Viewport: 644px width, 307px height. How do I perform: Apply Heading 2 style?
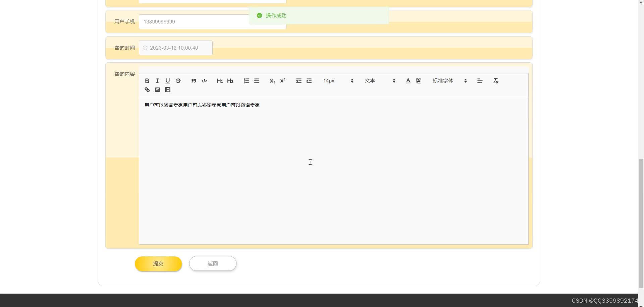tap(230, 81)
